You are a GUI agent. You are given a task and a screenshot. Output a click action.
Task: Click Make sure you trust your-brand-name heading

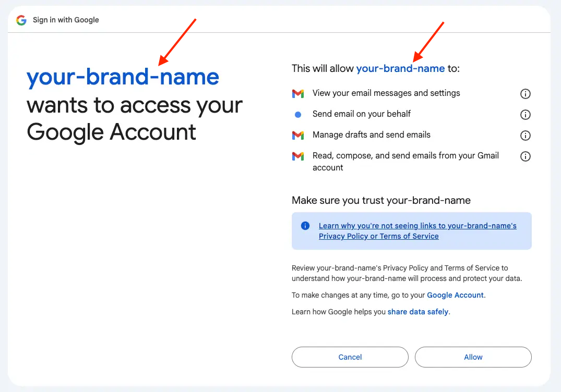(x=381, y=200)
